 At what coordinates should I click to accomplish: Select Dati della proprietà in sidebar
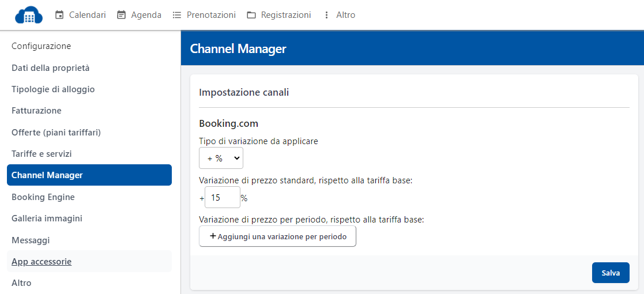(x=51, y=68)
